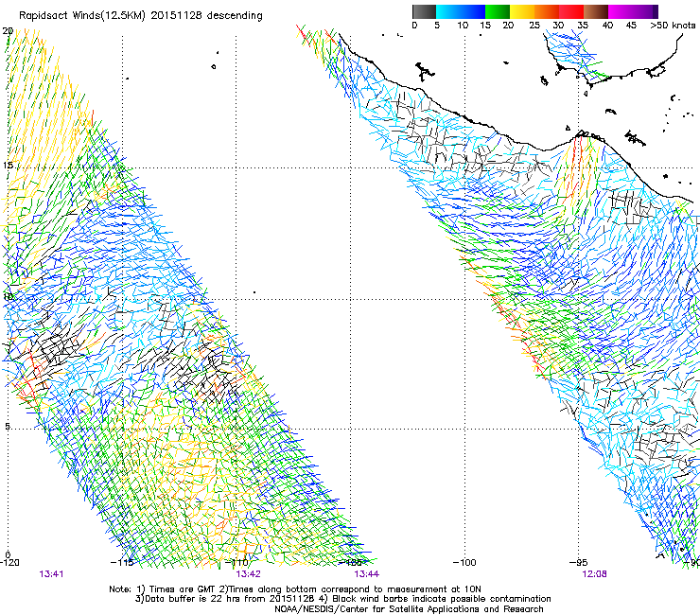Click the yellow 20-25 knots legend segment
Image resolution: width=700 pixels, height=615 pixels.
pyautogui.click(x=522, y=11)
